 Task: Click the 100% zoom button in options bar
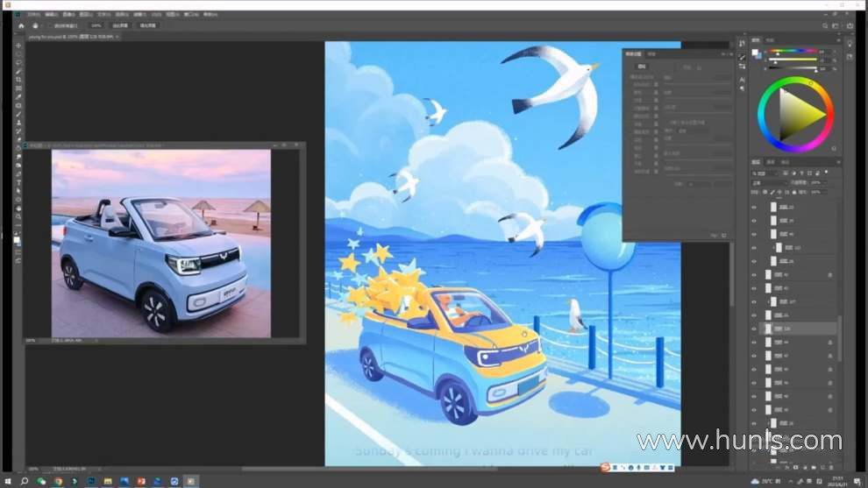96,25
